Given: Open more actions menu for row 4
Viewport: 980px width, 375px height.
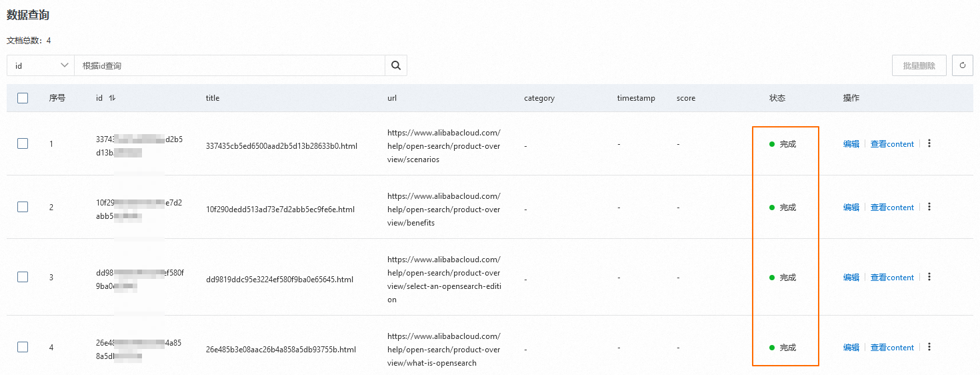Looking at the screenshot, I should point(929,347).
